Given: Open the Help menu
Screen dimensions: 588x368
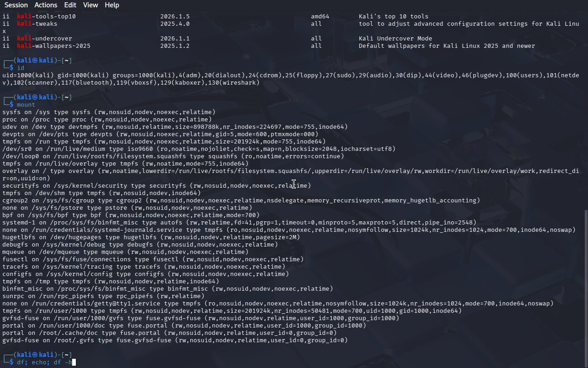Looking at the screenshot, I should (x=112, y=5).
